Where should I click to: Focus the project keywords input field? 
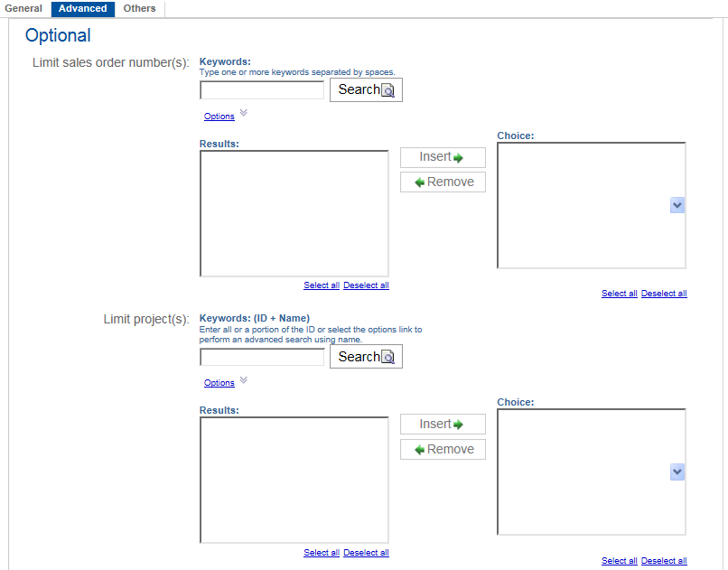262,358
